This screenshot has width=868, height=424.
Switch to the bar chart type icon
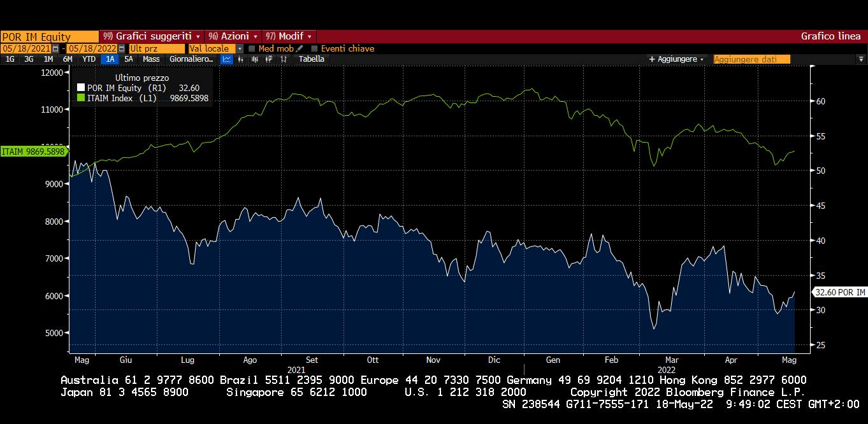[240, 59]
